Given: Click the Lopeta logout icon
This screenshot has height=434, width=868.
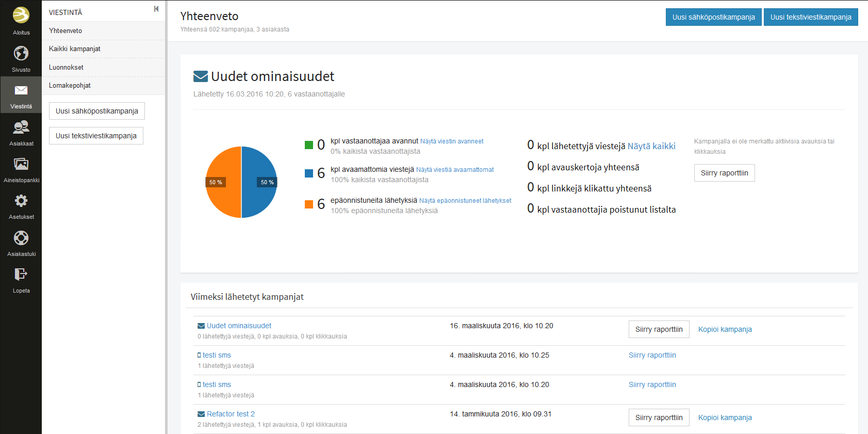Looking at the screenshot, I should [x=21, y=275].
